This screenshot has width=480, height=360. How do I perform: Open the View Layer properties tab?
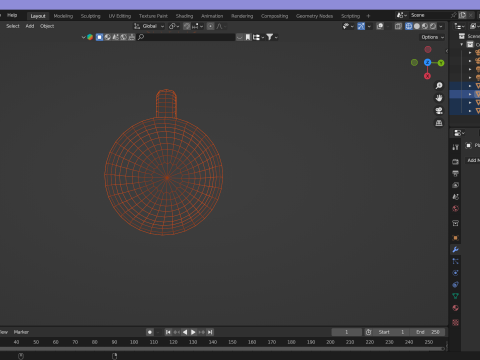click(455, 185)
